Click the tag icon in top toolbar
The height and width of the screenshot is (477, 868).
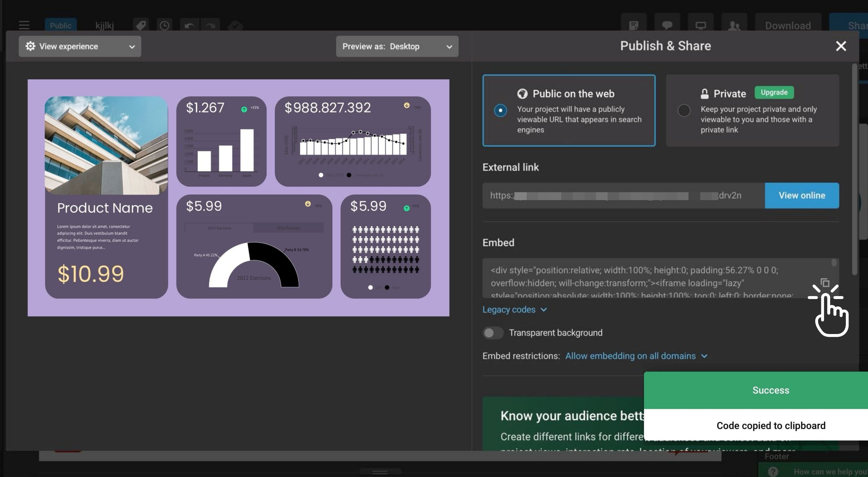pyautogui.click(x=141, y=25)
